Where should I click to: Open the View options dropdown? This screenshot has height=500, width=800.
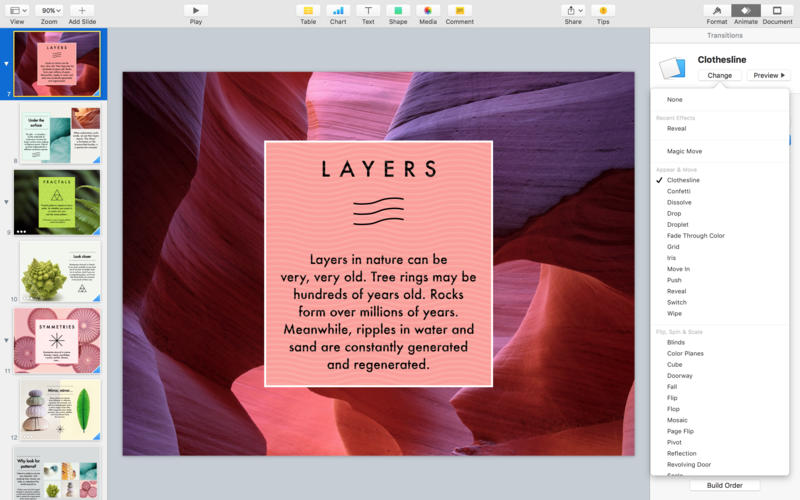pyautogui.click(x=17, y=10)
